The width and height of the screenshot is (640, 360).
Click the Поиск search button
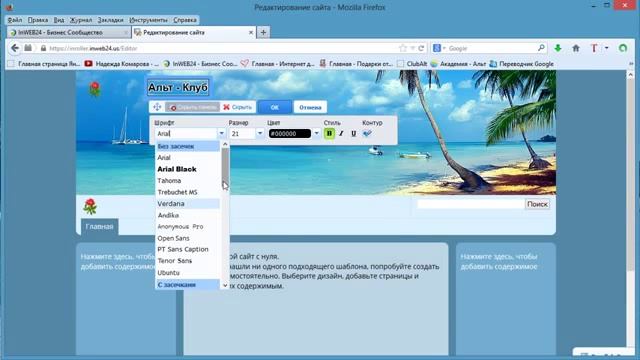click(537, 204)
